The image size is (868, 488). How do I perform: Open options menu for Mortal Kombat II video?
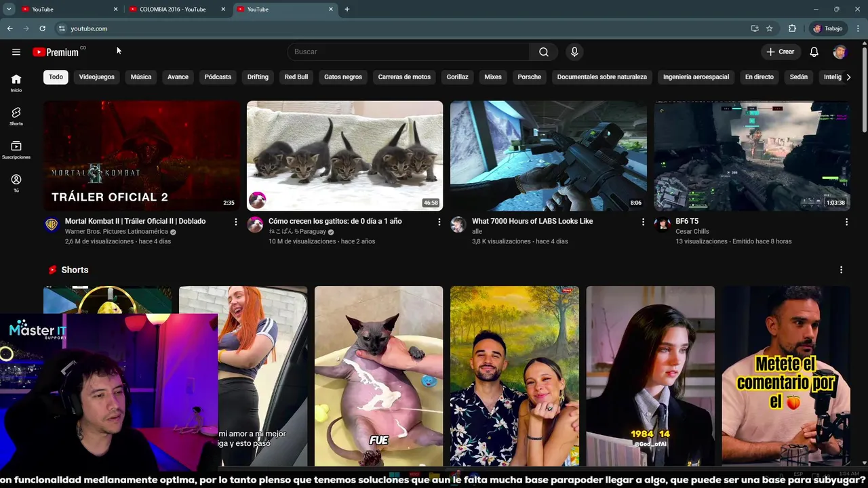(236, 222)
